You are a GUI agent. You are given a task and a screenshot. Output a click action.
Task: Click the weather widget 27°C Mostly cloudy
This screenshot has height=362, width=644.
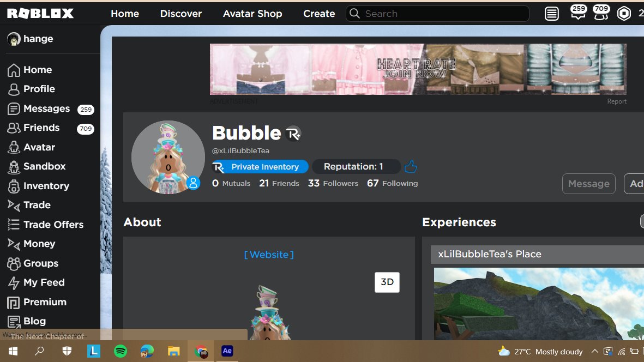540,352
